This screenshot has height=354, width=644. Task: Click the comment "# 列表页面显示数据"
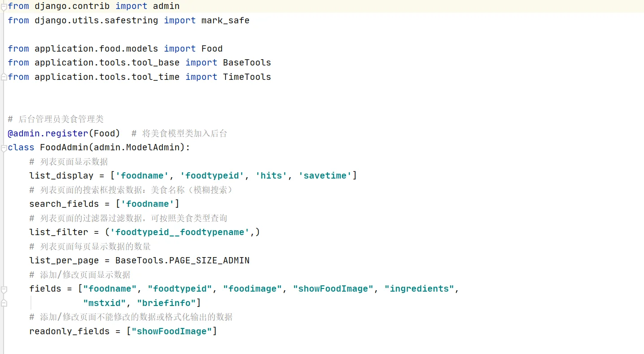[x=69, y=162]
